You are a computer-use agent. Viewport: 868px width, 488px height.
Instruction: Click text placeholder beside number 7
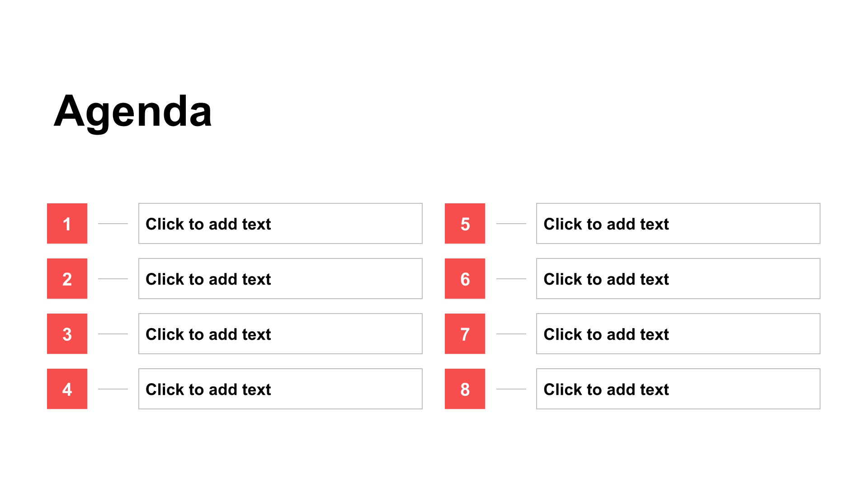tap(678, 333)
